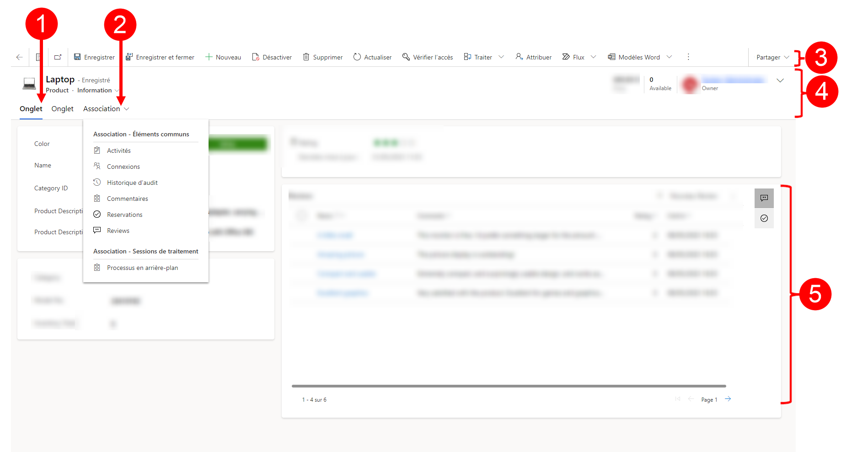Screen dimensions: 868x452
Task: Click the Flux command
Action: coord(573,57)
